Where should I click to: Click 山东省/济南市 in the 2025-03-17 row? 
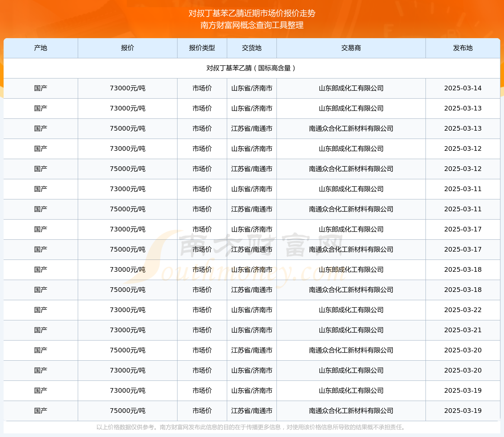252,229
